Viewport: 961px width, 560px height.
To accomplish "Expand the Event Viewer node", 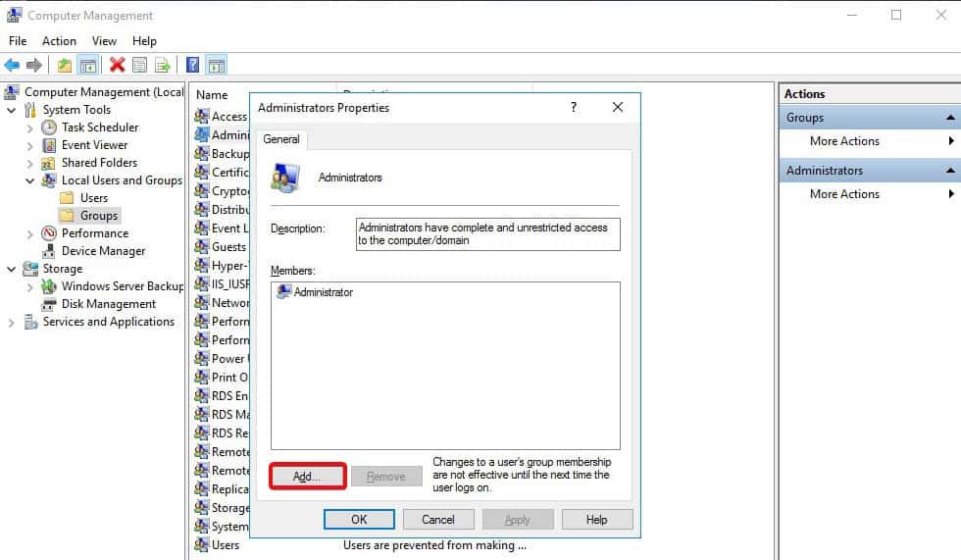I will point(30,146).
